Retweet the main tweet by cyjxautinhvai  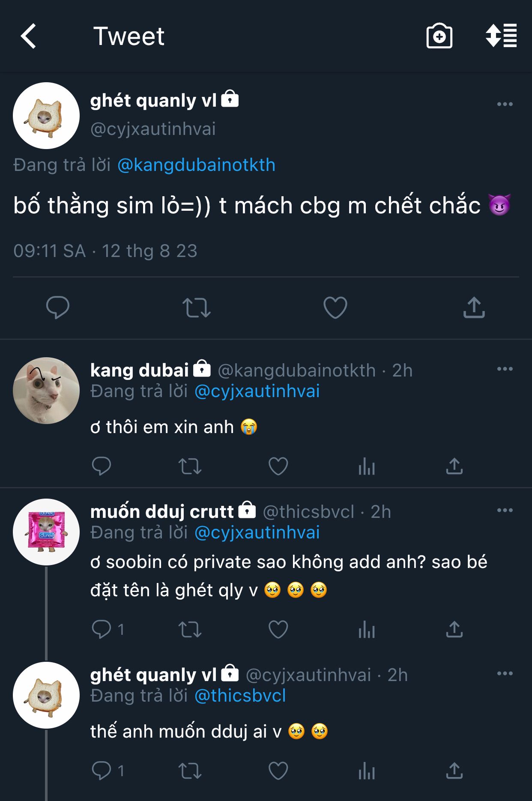pyautogui.click(x=197, y=308)
